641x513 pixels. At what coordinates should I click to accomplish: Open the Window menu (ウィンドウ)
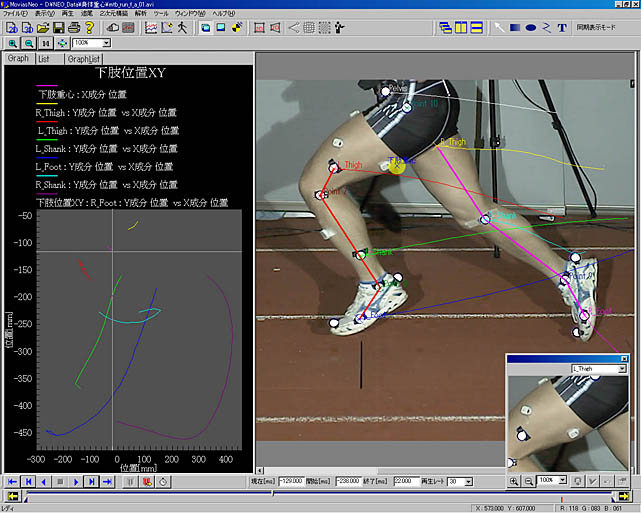190,13
